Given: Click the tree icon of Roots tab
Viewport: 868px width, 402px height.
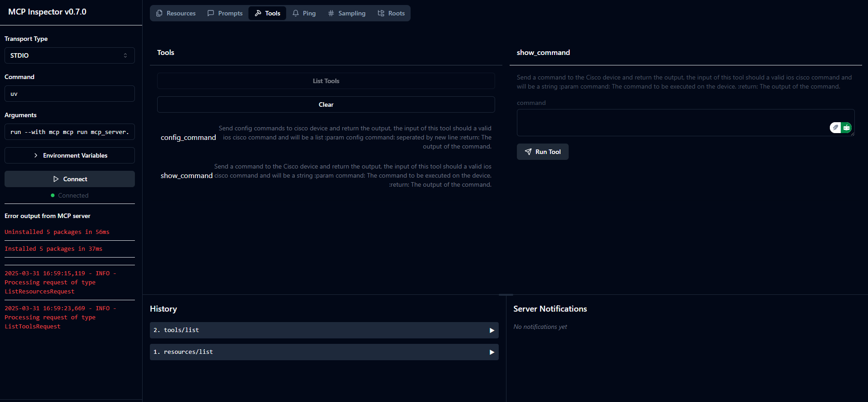Looking at the screenshot, I should coord(381,13).
